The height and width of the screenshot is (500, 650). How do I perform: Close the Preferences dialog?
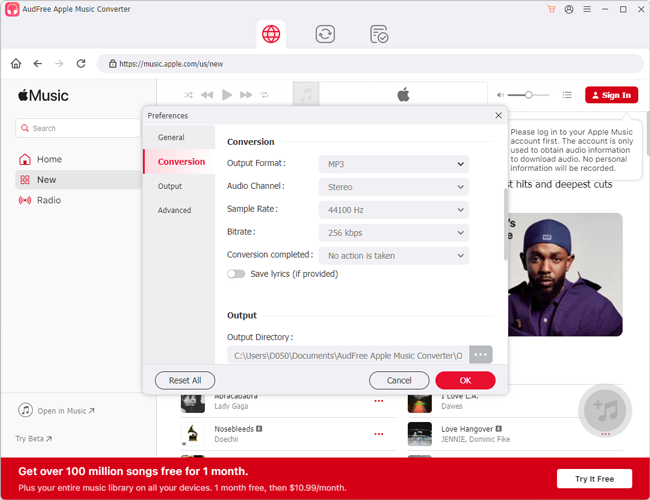(499, 115)
